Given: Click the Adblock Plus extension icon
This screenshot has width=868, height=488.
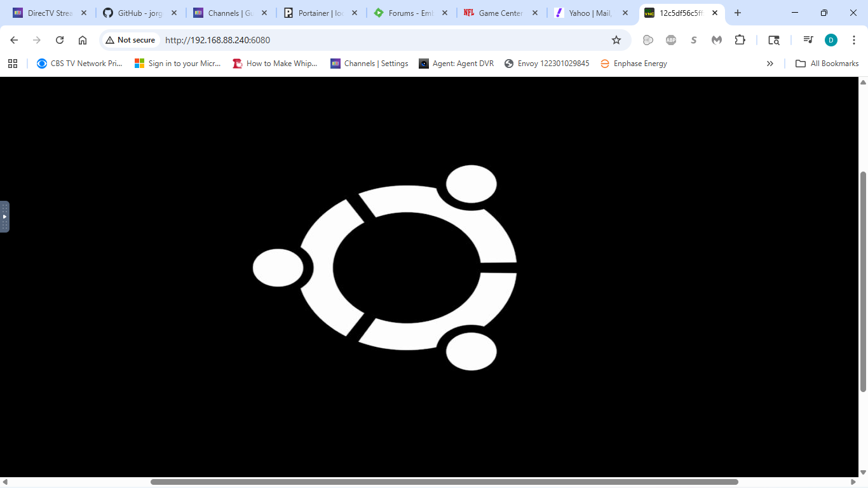Looking at the screenshot, I should tap(671, 40).
